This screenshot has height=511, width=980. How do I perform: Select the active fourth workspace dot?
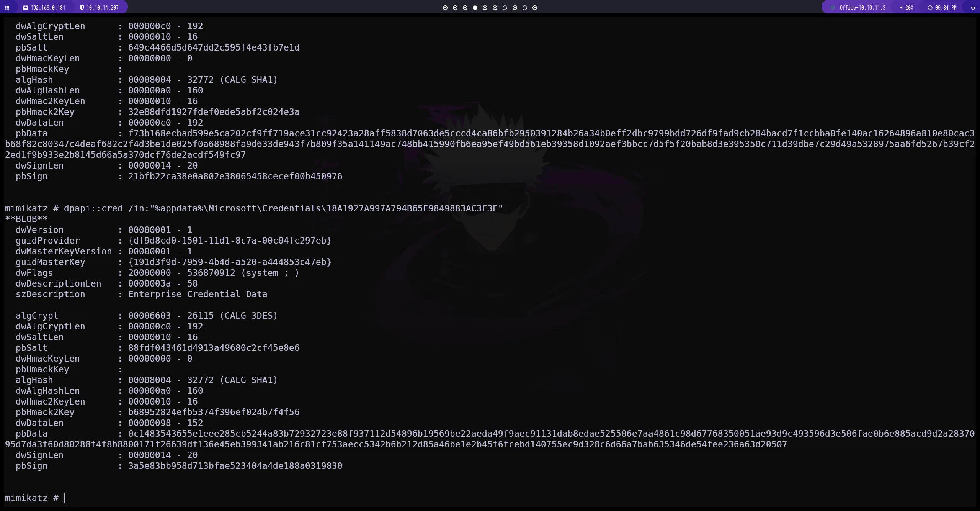click(475, 8)
